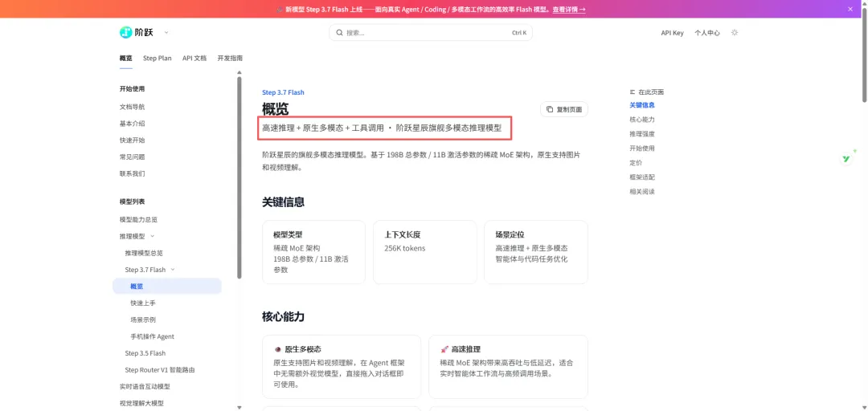This screenshot has height=411, width=868.
Task: Jump to 相关阅读 in page outline
Action: [642, 191]
